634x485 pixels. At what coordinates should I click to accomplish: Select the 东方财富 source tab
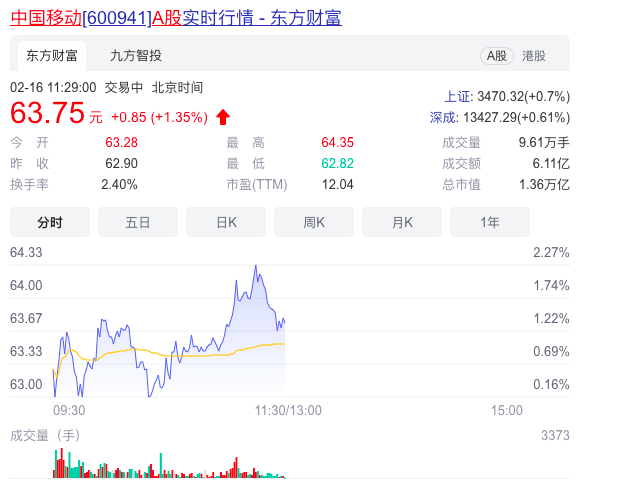[52, 56]
